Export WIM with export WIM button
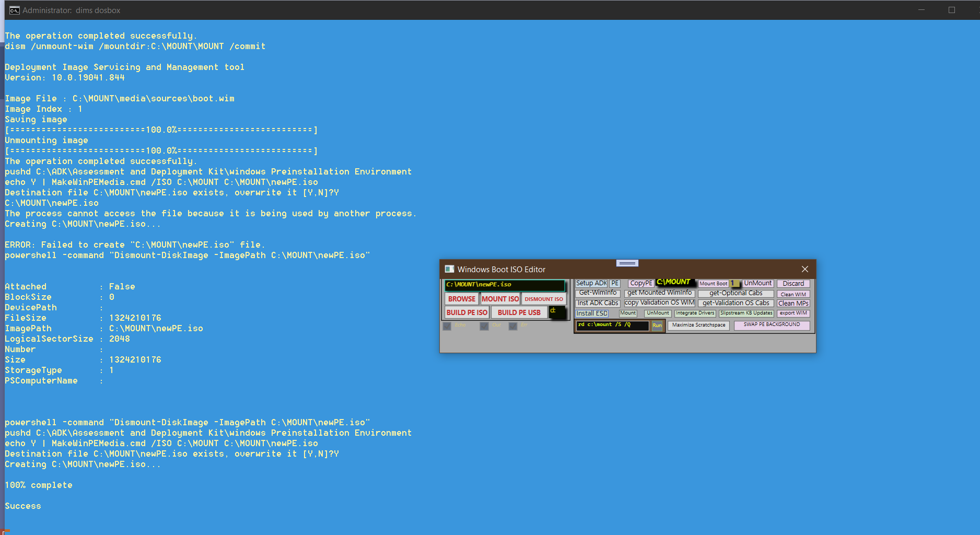Screen dimensions: 980x535 click(x=793, y=313)
